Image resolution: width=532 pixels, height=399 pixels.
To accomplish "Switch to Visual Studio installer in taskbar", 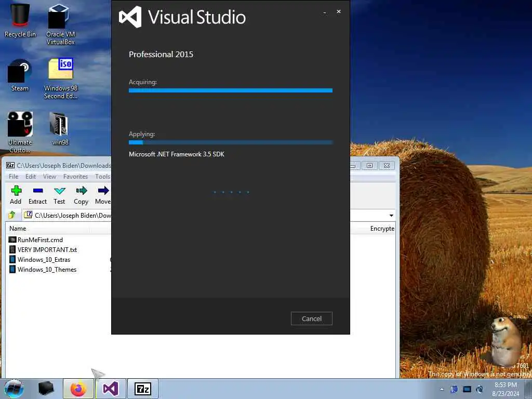I will click(x=111, y=389).
